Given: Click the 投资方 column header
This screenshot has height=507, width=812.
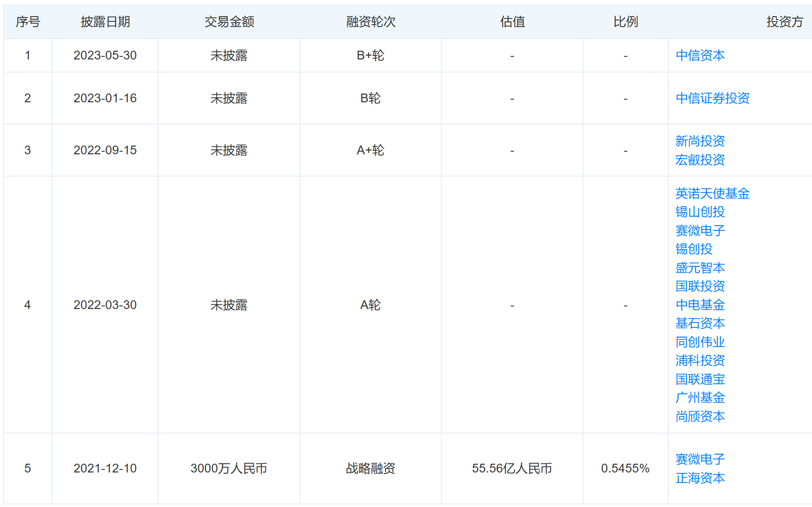Looking at the screenshot, I should (x=784, y=22).
